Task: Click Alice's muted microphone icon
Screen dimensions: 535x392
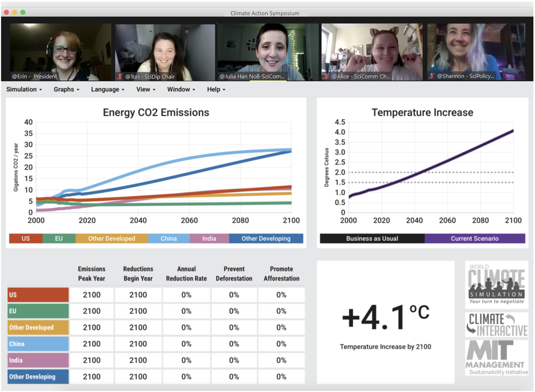Action: click(327, 76)
